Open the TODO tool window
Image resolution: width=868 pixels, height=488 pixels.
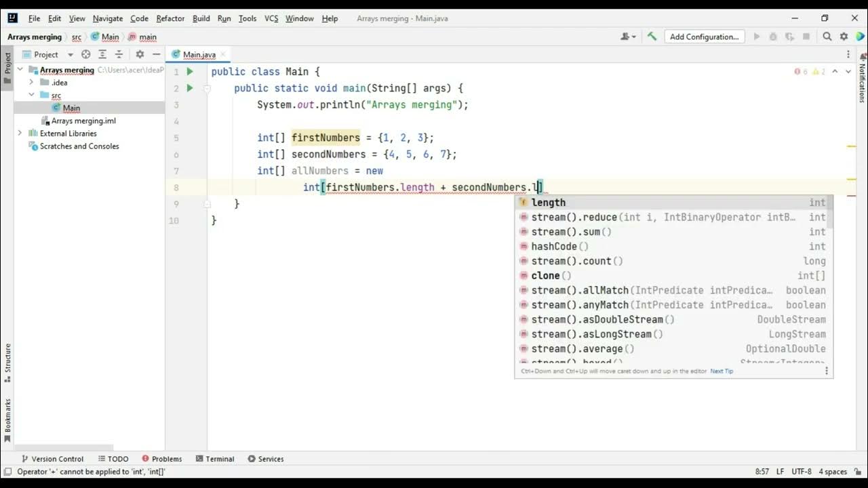click(x=113, y=459)
